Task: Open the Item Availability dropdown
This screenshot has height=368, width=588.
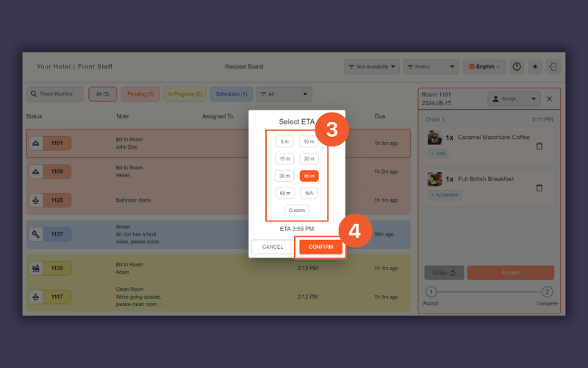Action: pos(372,66)
